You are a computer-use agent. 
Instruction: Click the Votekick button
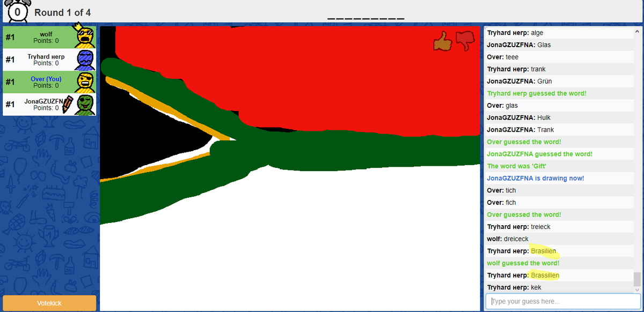[49, 303]
